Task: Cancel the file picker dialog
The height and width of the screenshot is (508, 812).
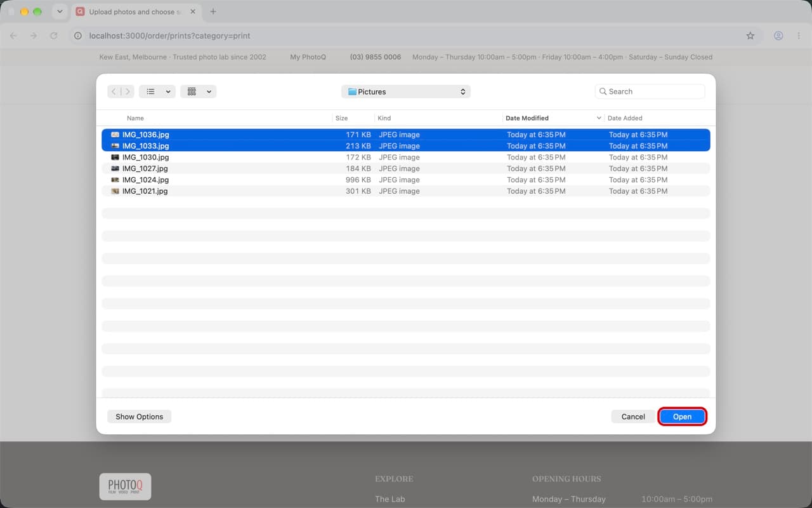Action: tap(633, 417)
